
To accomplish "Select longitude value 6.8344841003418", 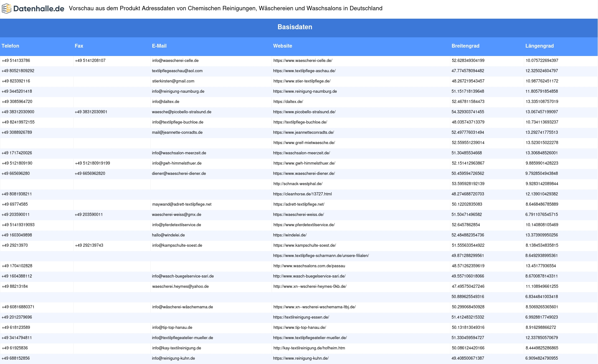I will (x=542, y=297).
